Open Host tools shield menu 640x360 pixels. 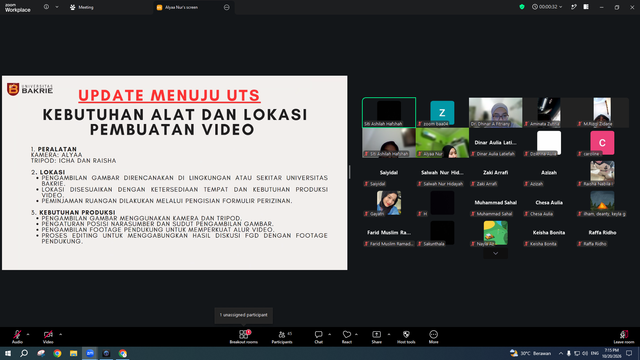pyautogui.click(x=406, y=337)
